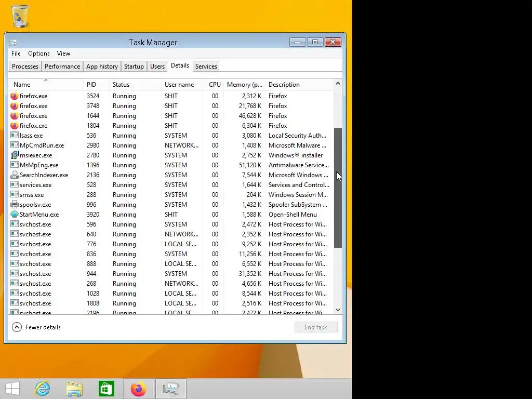Select the 31,352 K memory value

point(250,273)
